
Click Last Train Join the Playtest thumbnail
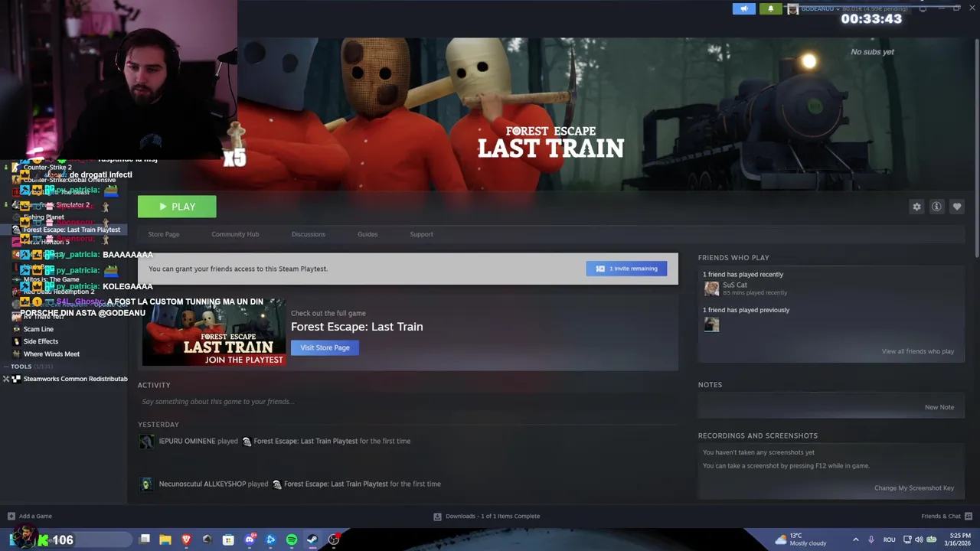[214, 332]
